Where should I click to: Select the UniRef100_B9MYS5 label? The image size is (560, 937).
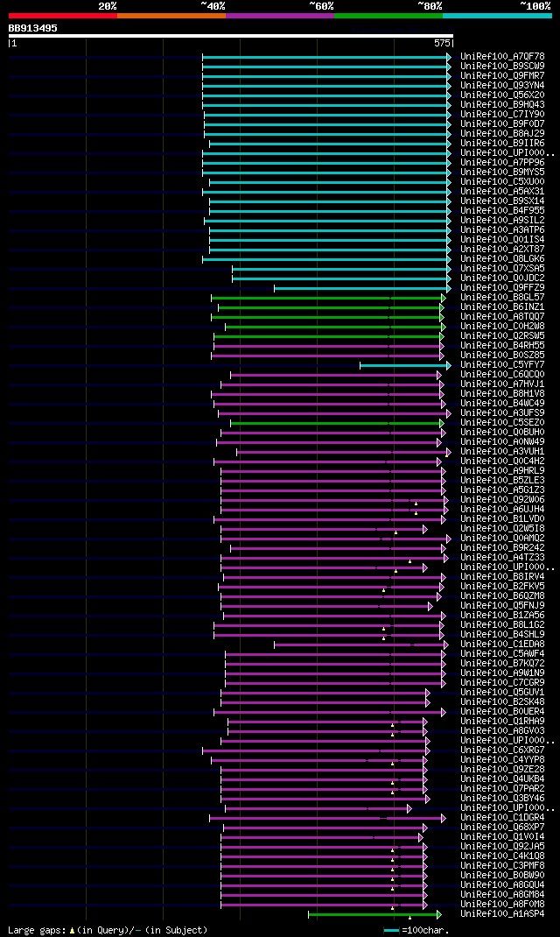tap(502, 173)
